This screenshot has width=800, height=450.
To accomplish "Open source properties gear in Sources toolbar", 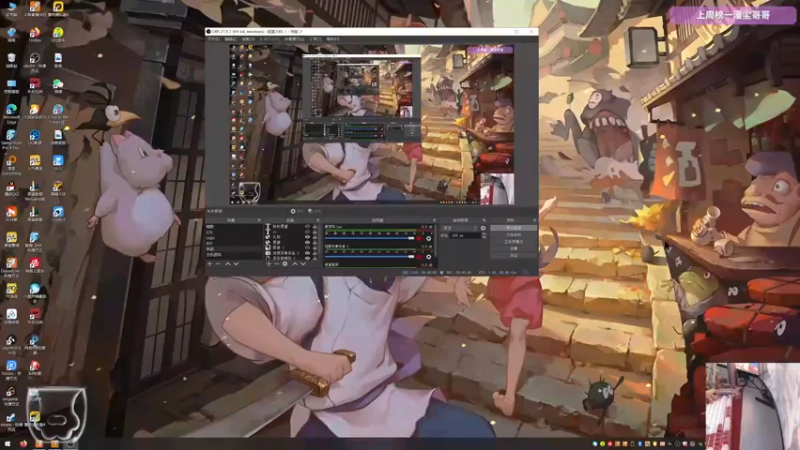I will pyautogui.click(x=285, y=264).
